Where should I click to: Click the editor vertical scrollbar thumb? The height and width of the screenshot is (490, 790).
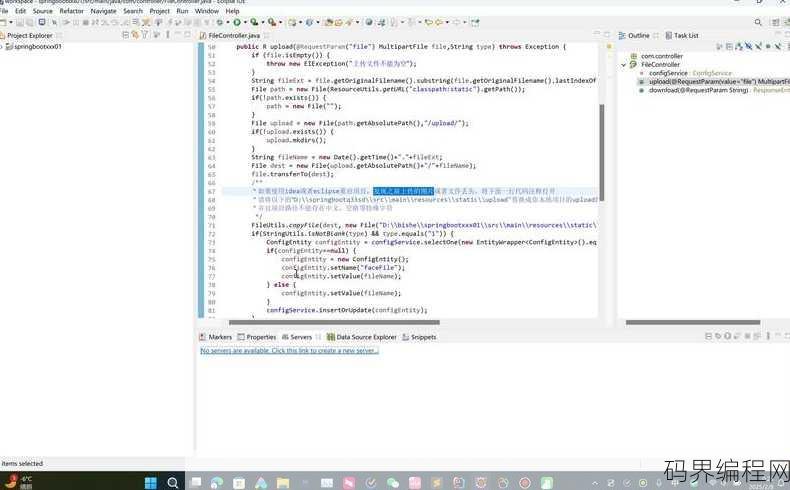pos(602,153)
